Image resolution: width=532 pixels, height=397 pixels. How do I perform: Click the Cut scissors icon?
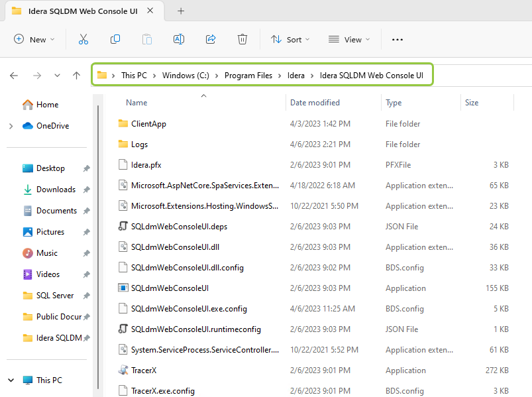coord(83,40)
